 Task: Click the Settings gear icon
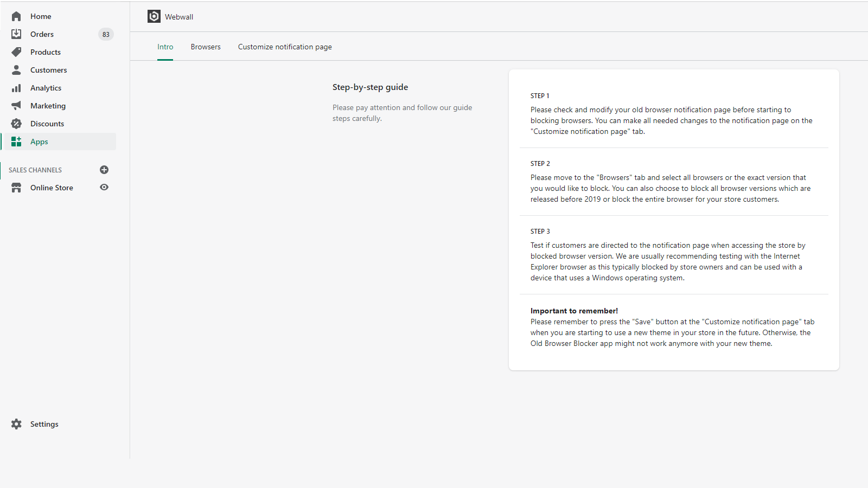click(16, 424)
